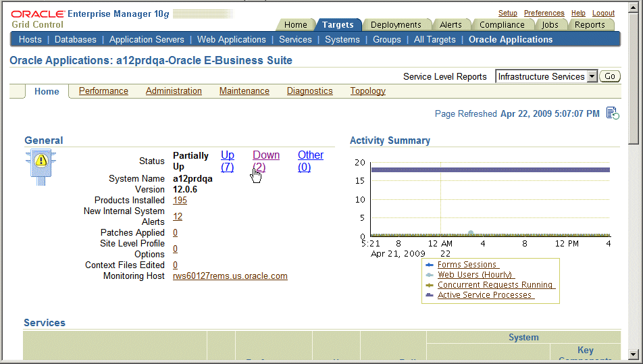Click the vertical scrollbar up arrow
The height and width of the screenshot is (364, 643).
[x=634, y=7]
